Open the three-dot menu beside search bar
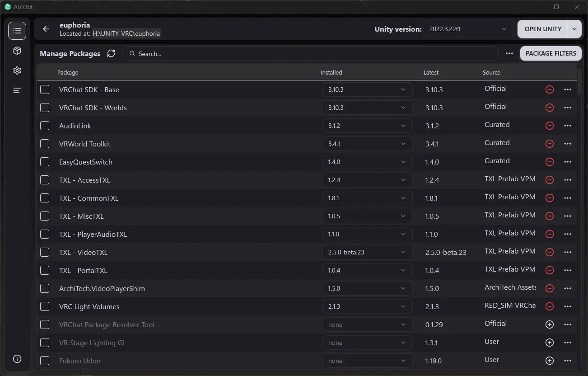Image resolution: width=588 pixels, height=376 pixels. tap(509, 53)
